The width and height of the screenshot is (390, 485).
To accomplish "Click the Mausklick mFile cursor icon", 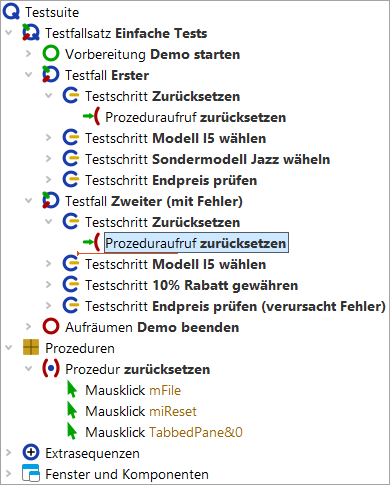I will (72, 390).
